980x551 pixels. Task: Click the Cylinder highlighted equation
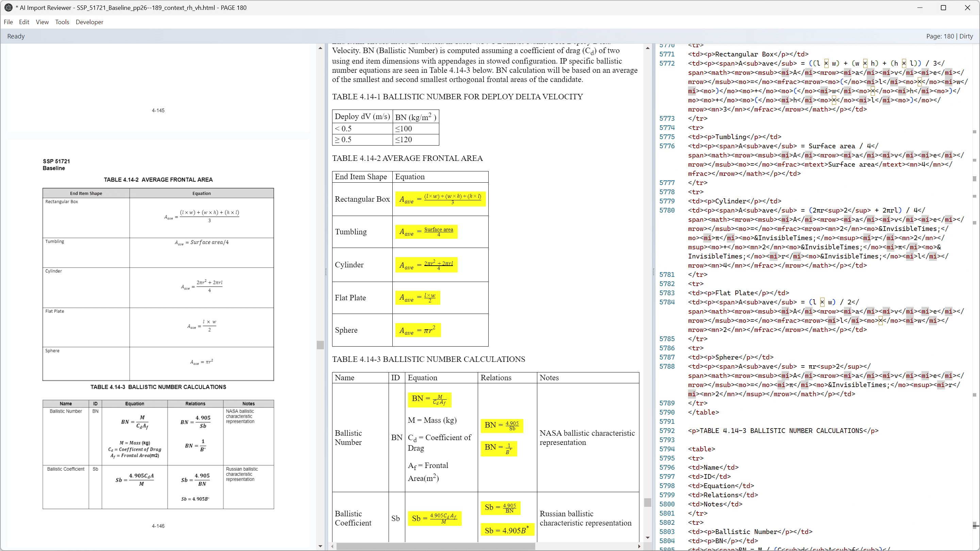[426, 265]
